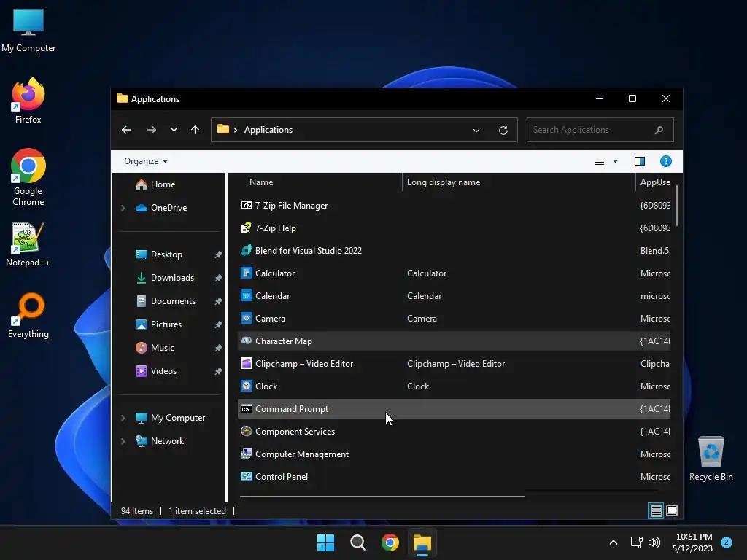
Task: Select the Control Panel icon
Action: (x=247, y=477)
